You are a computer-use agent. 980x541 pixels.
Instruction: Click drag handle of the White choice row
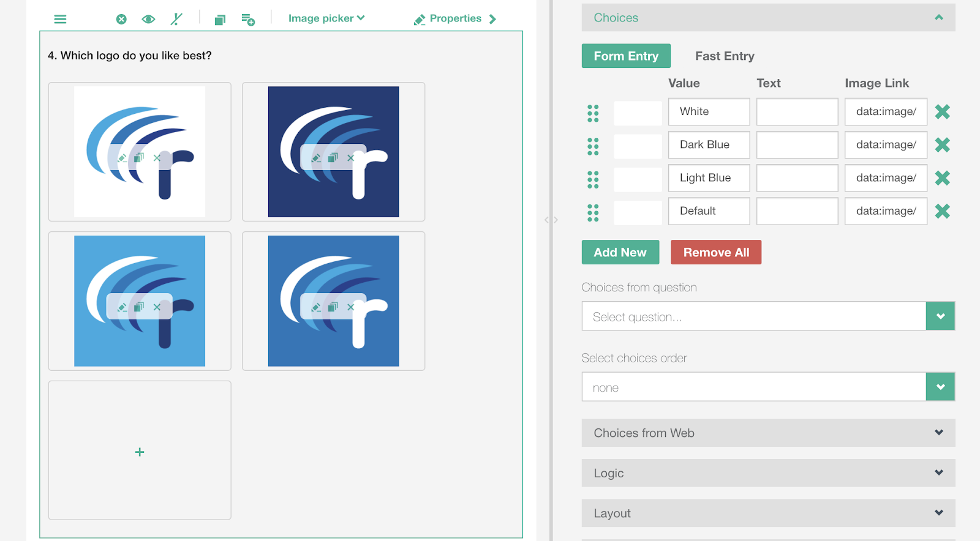[x=593, y=113]
